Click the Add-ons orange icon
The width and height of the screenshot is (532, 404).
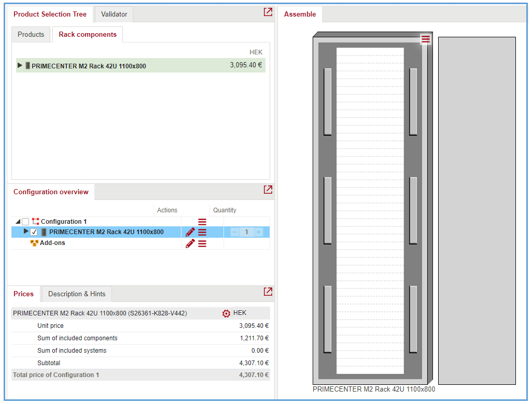tap(34, 243)
